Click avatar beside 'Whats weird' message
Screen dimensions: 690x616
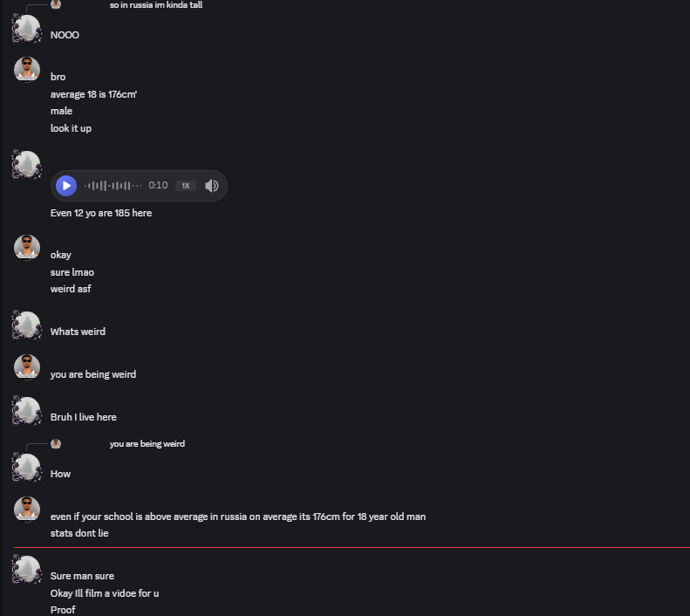coord(27,325)
